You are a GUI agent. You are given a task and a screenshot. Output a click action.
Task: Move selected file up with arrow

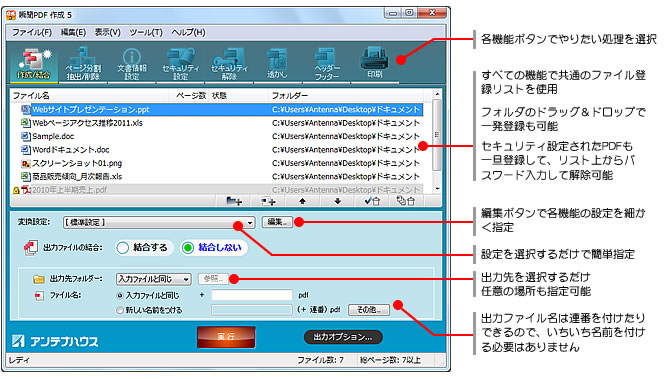[303, 201]
